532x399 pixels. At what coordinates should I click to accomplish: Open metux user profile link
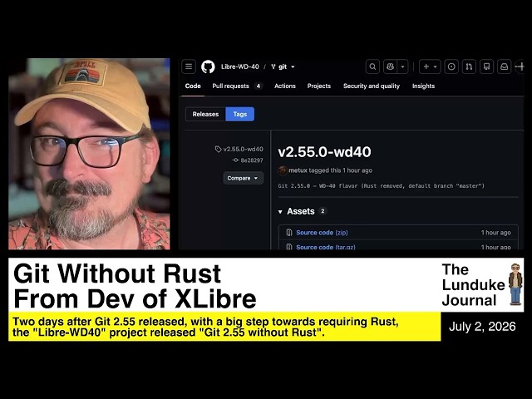click(298, 170)
